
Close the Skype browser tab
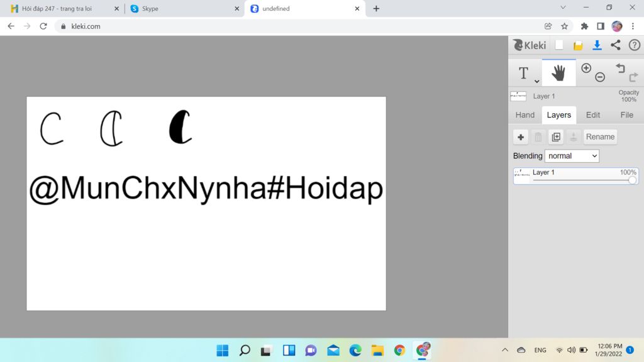[x=236, y=8]
